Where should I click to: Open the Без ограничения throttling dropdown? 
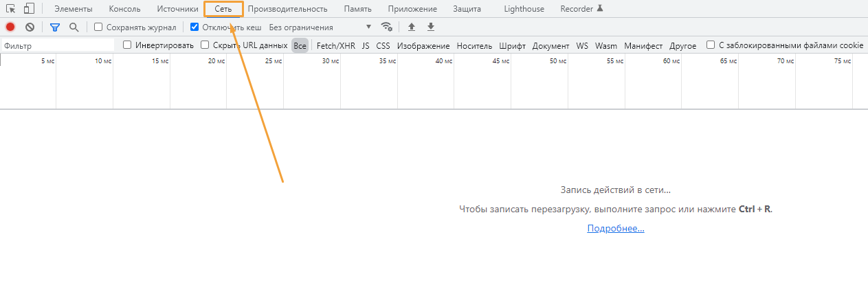(x=320, y=27)
